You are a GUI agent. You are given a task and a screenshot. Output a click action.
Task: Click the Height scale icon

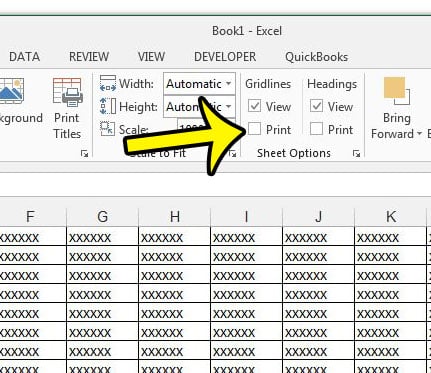pos(108,106)
